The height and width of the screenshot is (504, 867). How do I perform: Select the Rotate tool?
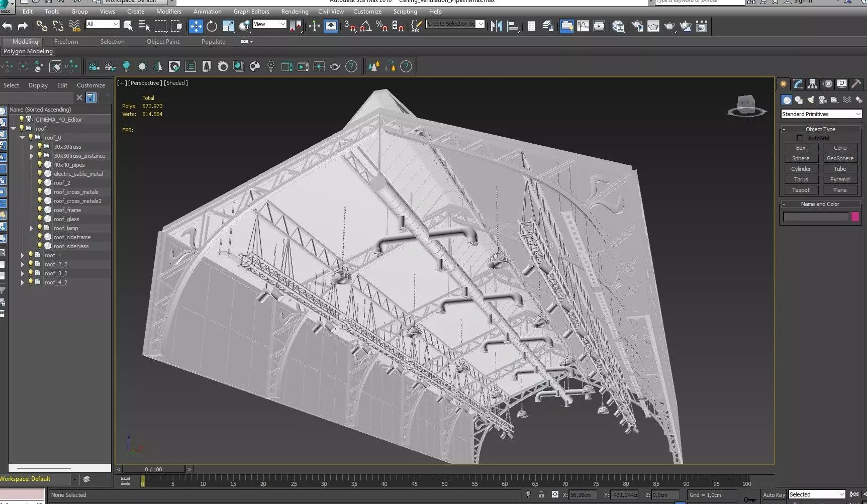[x=212, y=26]
